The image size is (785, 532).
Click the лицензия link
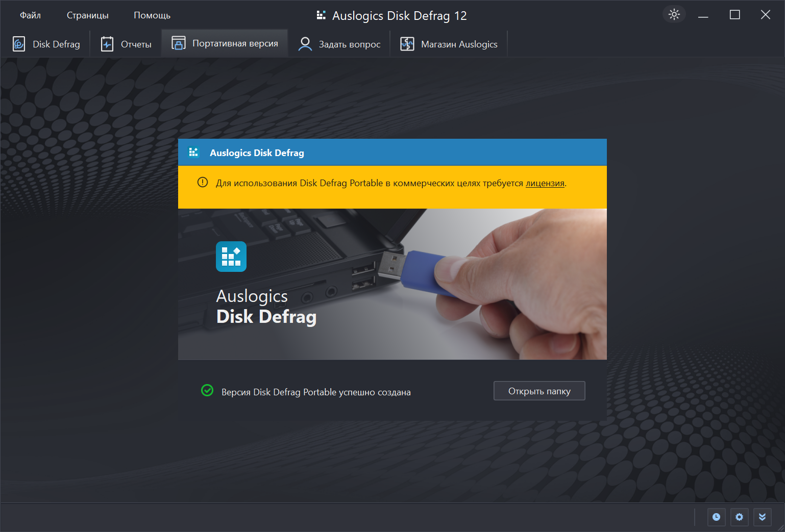pos(545,183)
